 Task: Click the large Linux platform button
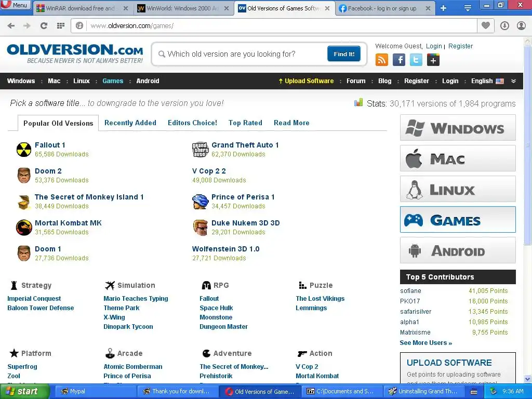coord(458,189)
